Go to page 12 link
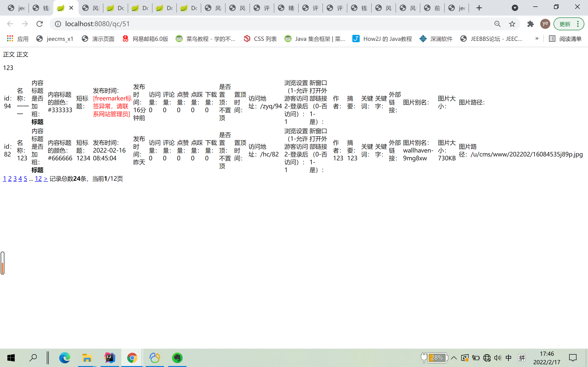Viewport: 588px width, 367px height. pos(38,179)
